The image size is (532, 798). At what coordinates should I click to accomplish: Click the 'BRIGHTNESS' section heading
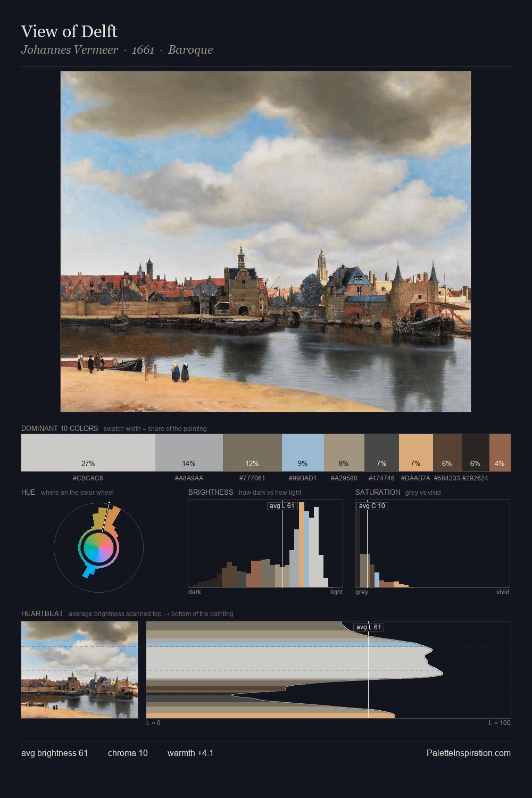point(211,492)
